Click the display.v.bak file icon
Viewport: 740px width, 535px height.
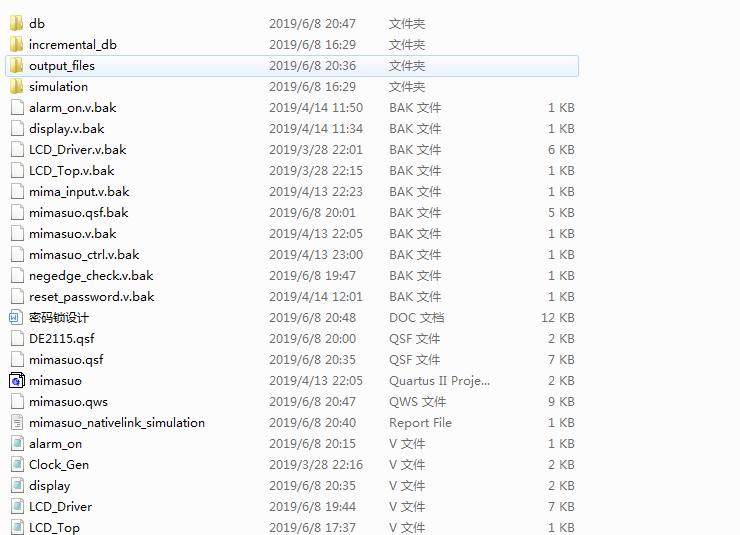pos(17,128)
